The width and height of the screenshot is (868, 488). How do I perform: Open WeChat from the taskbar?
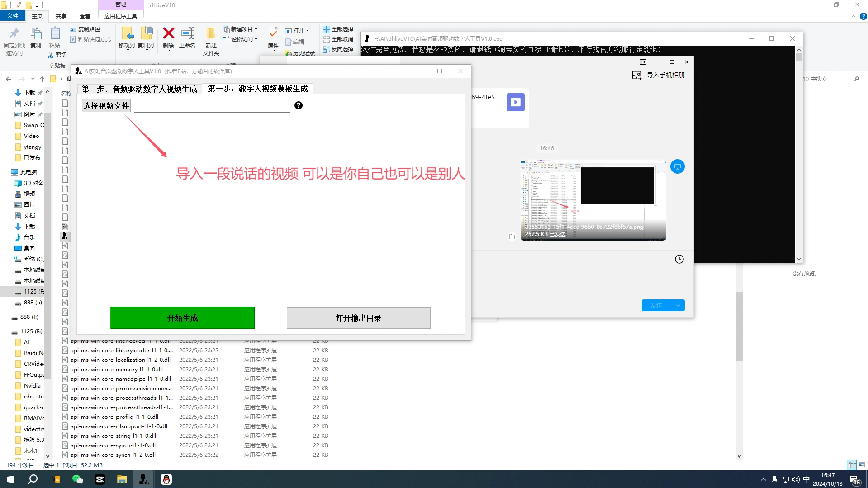click(78, 479)
